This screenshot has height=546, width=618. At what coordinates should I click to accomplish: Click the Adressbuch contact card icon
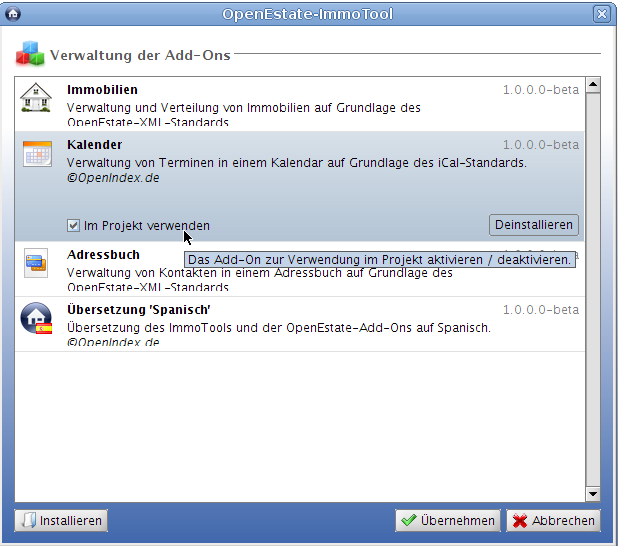(36, 263)
